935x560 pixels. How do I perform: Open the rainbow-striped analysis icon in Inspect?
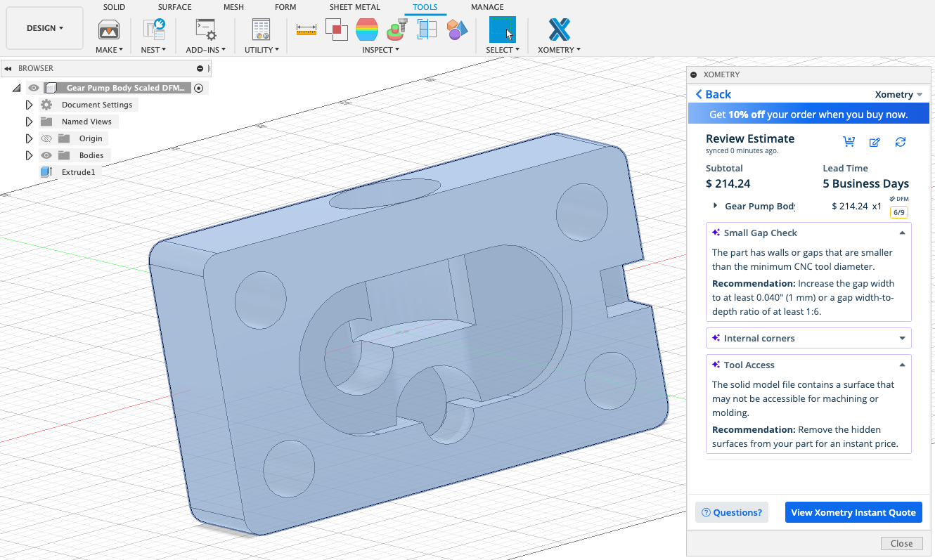click(367, 30)
